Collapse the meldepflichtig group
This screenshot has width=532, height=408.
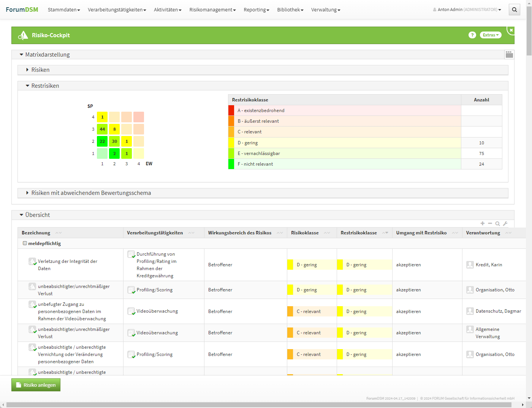(x=25, y=244)
